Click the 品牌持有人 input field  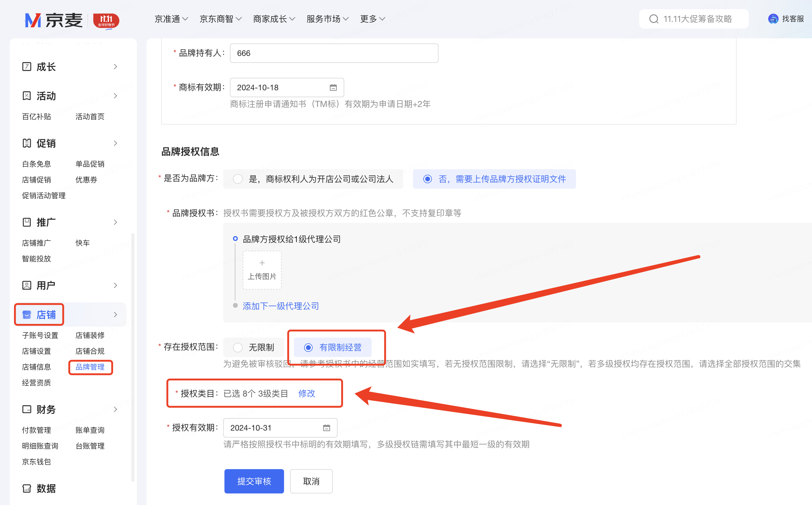coord(334,53)
